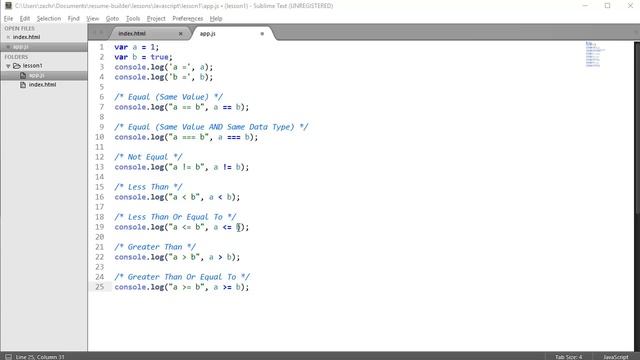Click the 'Less Than' comment on line 15

pyautogui.click(x=148, y=187)
